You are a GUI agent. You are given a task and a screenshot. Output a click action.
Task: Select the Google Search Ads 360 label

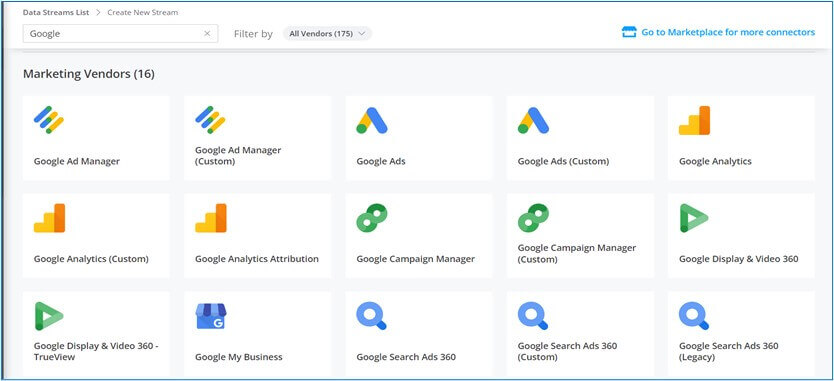pyautogui.click(x=406, y=357)
